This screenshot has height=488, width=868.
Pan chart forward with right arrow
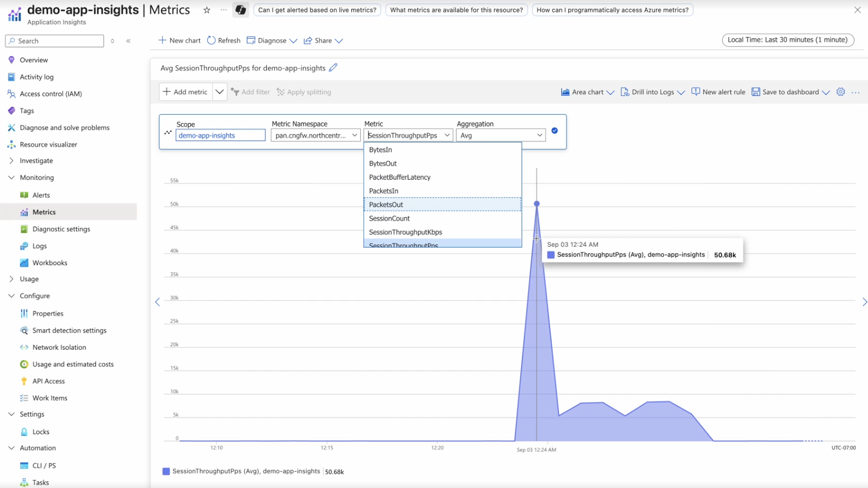pyautogui.click(x=864, y=302)
